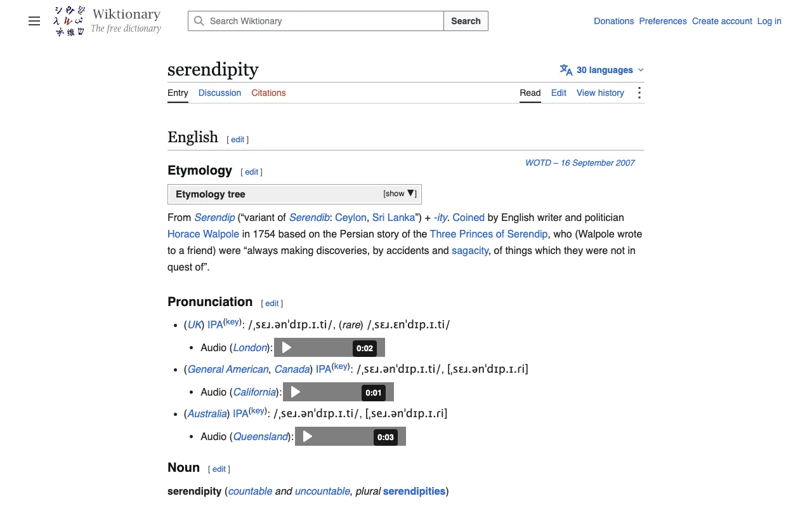Screen dimensions: 812x508
Task: Show the Etymology tree
Action: click(400, 194)
